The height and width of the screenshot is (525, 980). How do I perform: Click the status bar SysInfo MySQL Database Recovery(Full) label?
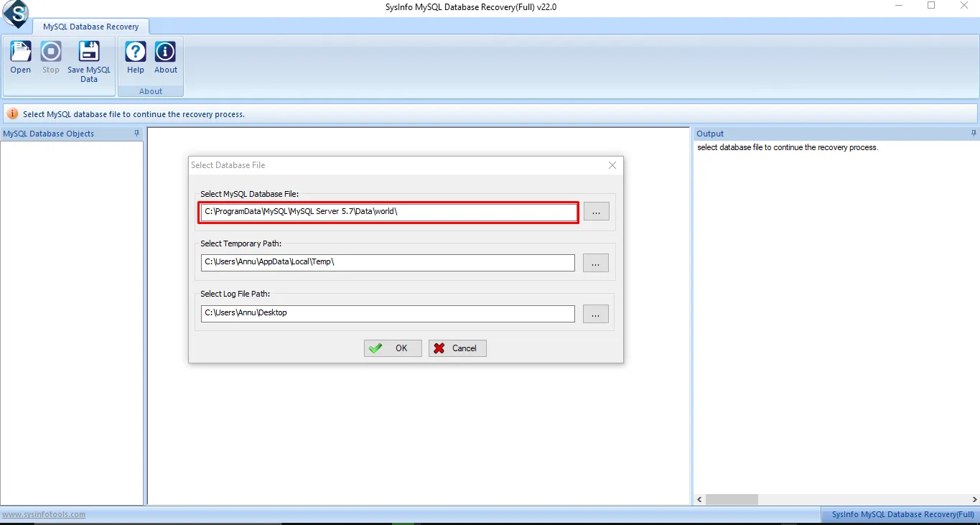pyautogui.click(x=903, y=514)
